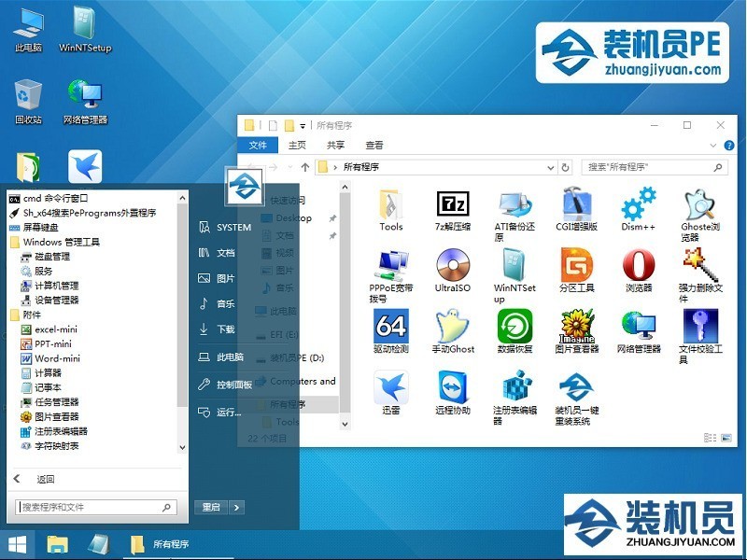Screen dimensions: 747x560
Task: Expand the address bar dropdown arrow
Action: pyautogui.click(x=552, y=167)
